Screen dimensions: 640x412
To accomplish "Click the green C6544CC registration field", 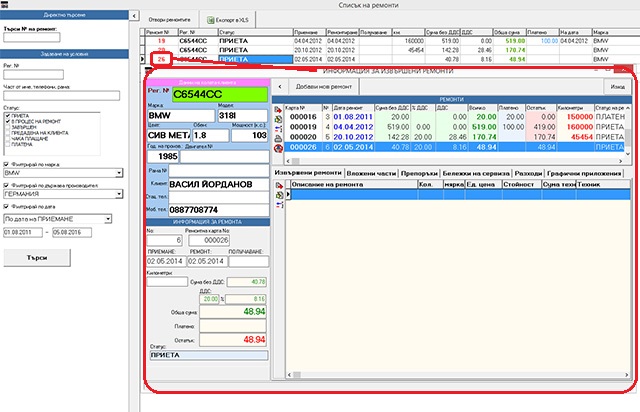I will (220, 94).
